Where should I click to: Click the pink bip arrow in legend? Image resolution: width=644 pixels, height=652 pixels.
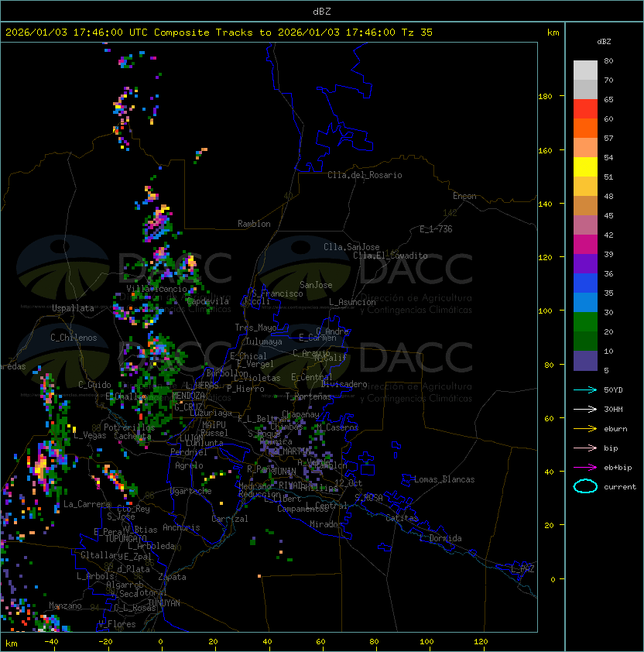(585, 448)
